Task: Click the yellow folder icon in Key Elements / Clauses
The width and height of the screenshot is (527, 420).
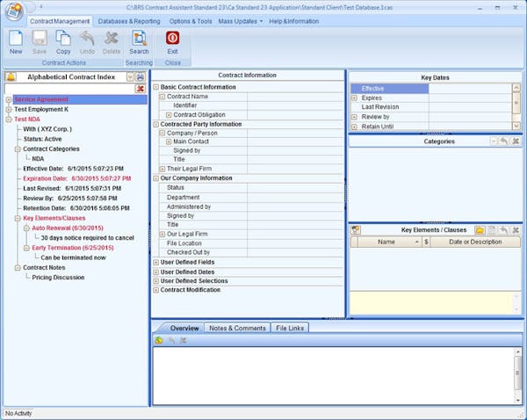Action: 480,230
